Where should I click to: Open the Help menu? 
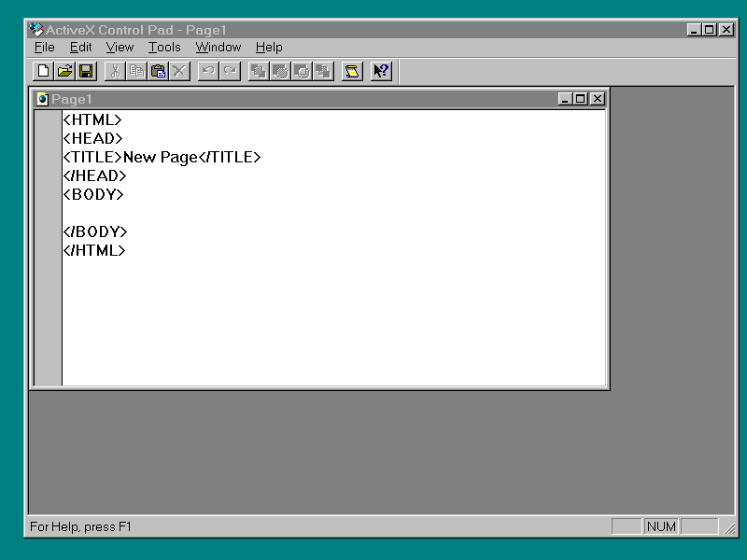coord(269,47)
